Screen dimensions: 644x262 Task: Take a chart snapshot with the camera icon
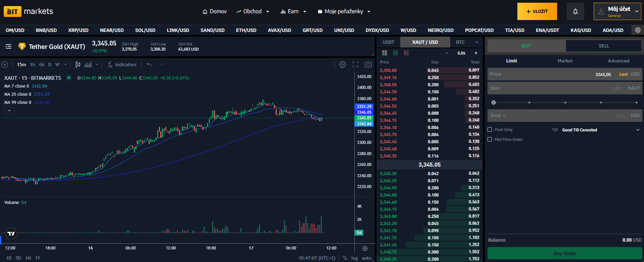(x=368, y=64)
